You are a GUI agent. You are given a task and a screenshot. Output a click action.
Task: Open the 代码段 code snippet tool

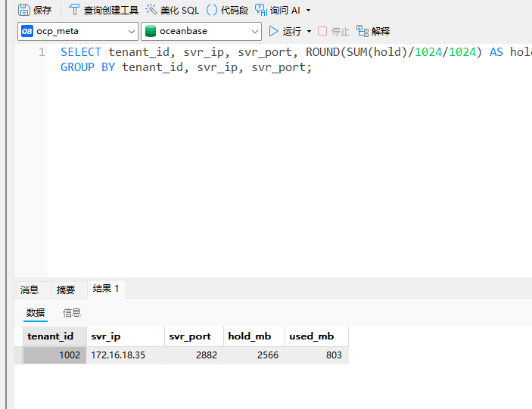212,10
